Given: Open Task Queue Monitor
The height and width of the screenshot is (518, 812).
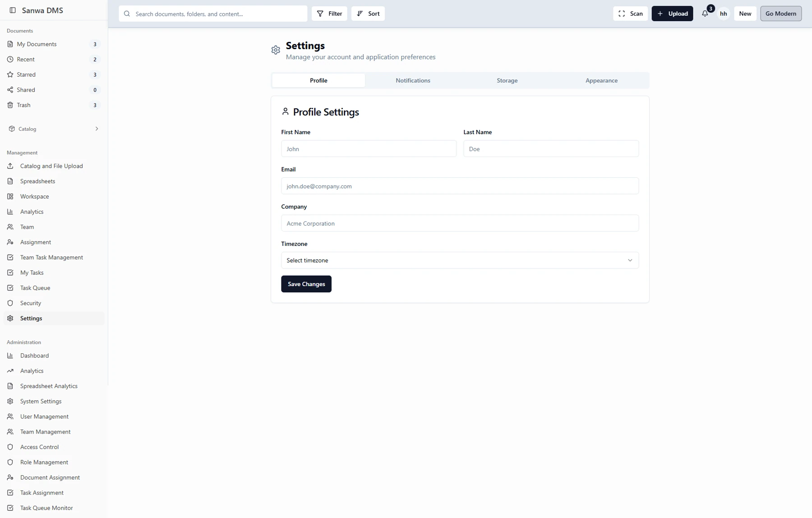Looking at the screenshot, I should pyautogui.click(x=54, y=508).
